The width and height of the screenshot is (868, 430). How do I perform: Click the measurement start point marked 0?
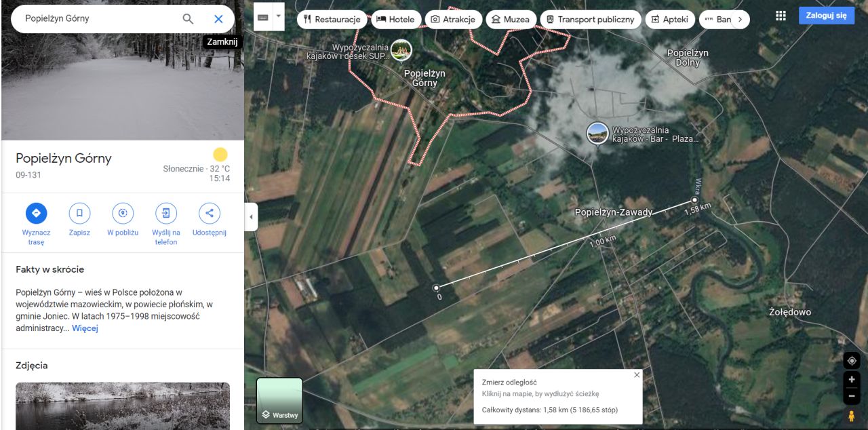(436, 288)
